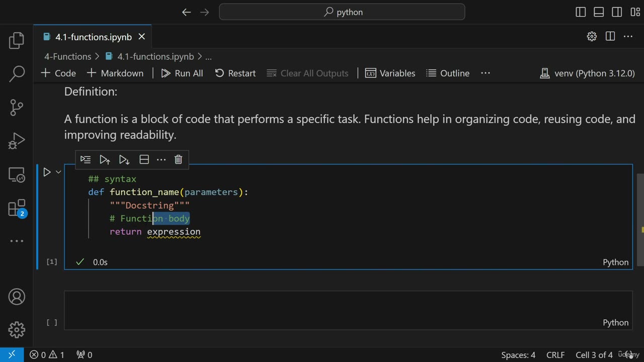This screenshot has width=644, height=362.
Task: Split the editor to the right
Action: [x=610, y=36]
